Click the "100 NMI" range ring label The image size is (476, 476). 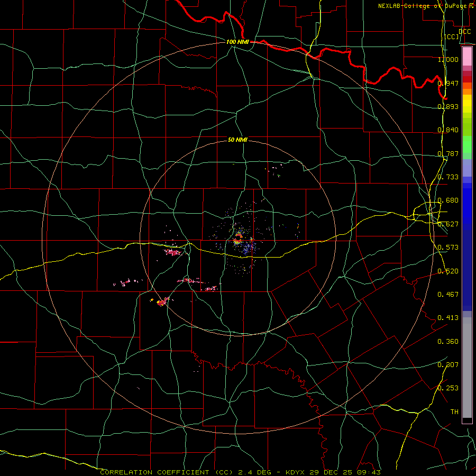pyautogui.click(x=237, y=42)
